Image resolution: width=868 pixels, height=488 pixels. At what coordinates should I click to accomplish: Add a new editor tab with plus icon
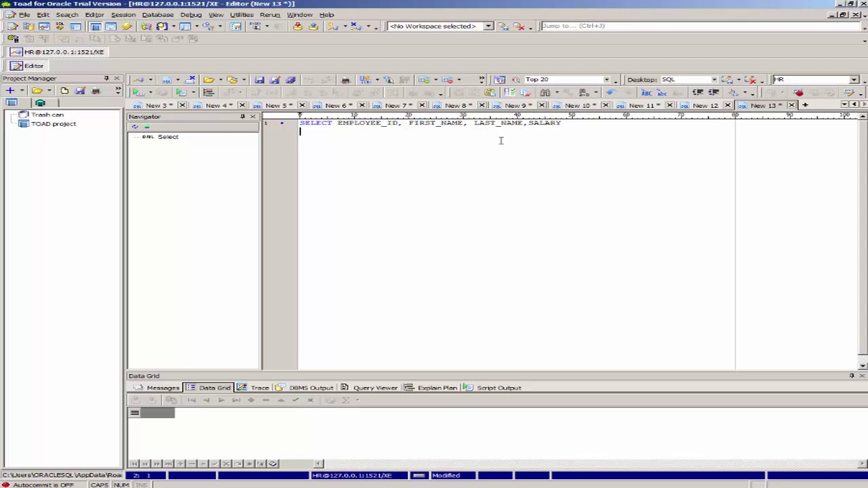pyautogui.click(x=805, y=105)
